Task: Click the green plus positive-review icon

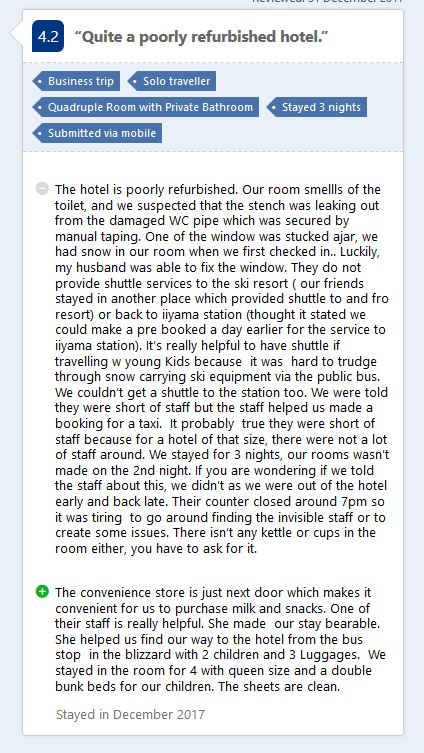Action: [x=42, y=592]
